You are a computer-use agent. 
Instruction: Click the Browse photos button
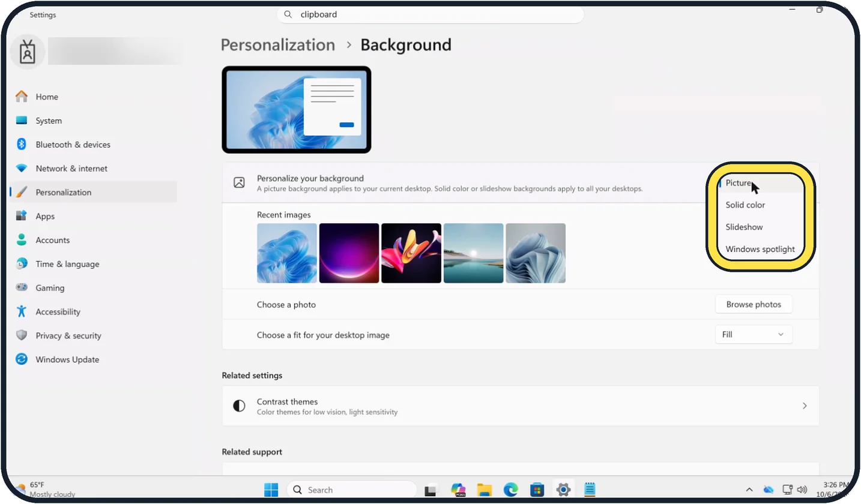pos(754,304)
